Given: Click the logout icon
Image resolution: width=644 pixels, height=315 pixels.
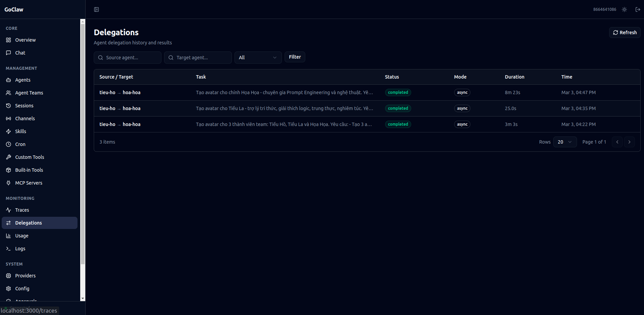Looking at the screenshot, I should click(x=638, y=9).
